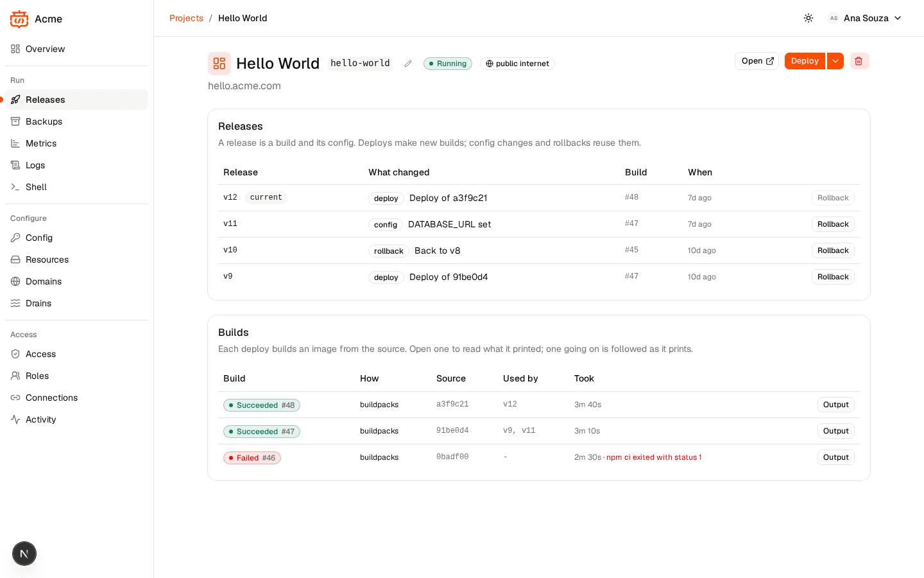Click the Hello World project grid icon
Screen dimensions: 924x578
[x=219, y=64]
